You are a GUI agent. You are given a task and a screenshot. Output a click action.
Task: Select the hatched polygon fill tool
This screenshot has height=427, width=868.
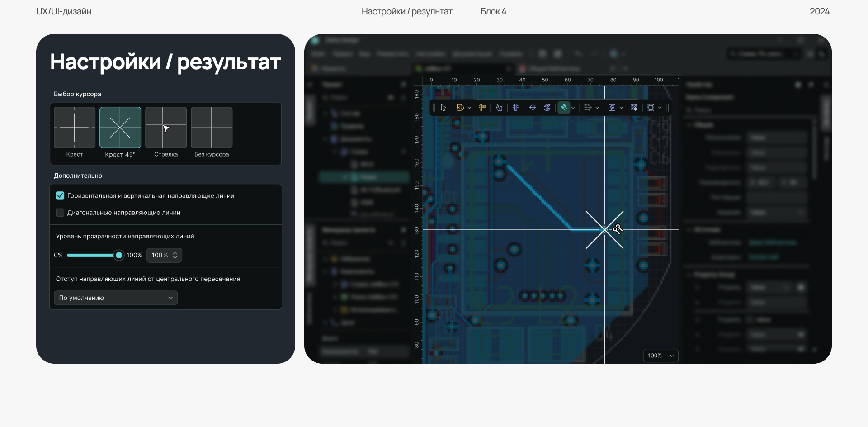612,108
